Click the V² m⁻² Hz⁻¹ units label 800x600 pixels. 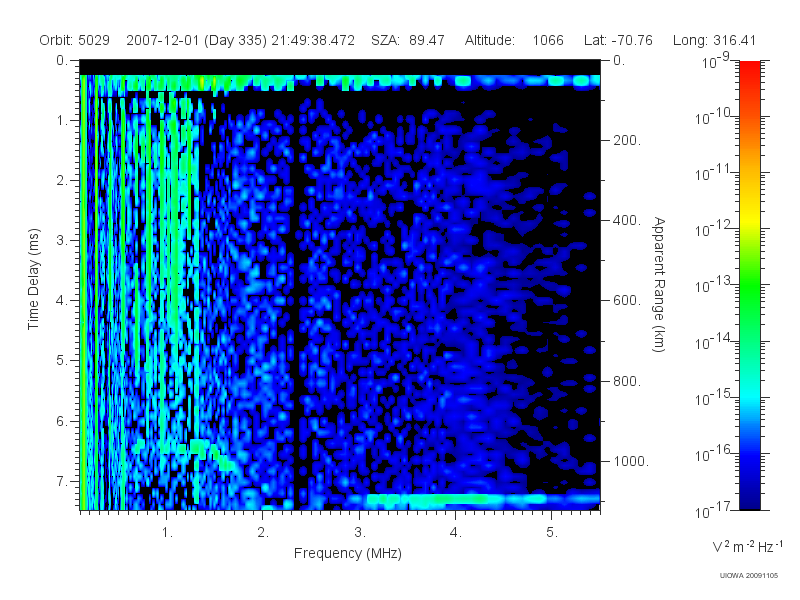point(747,546)
